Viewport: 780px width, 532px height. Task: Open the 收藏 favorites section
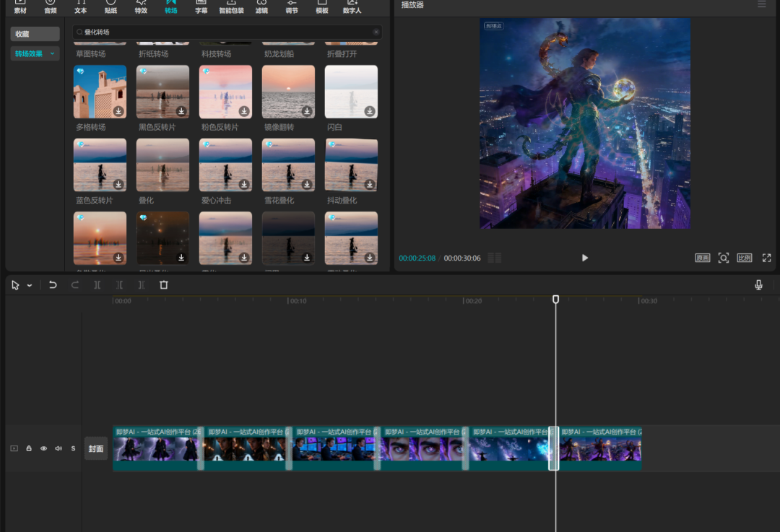[35, 34]
